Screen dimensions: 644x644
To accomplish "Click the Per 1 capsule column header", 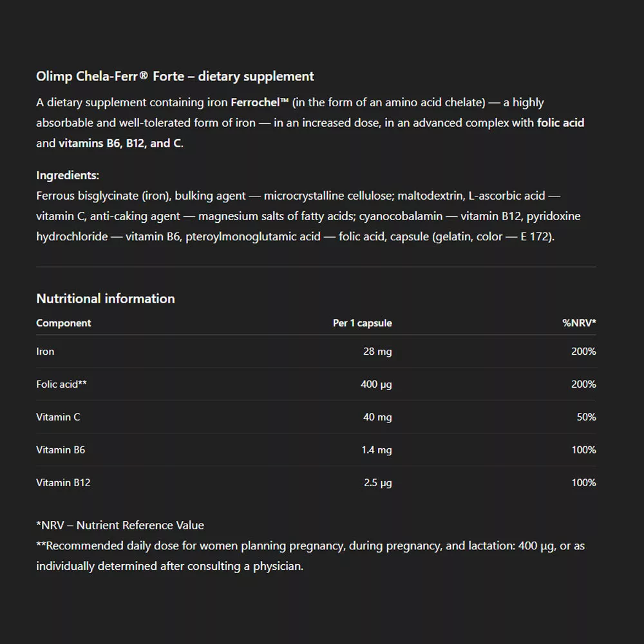I will pyautogui.click(x=362, y=323).
